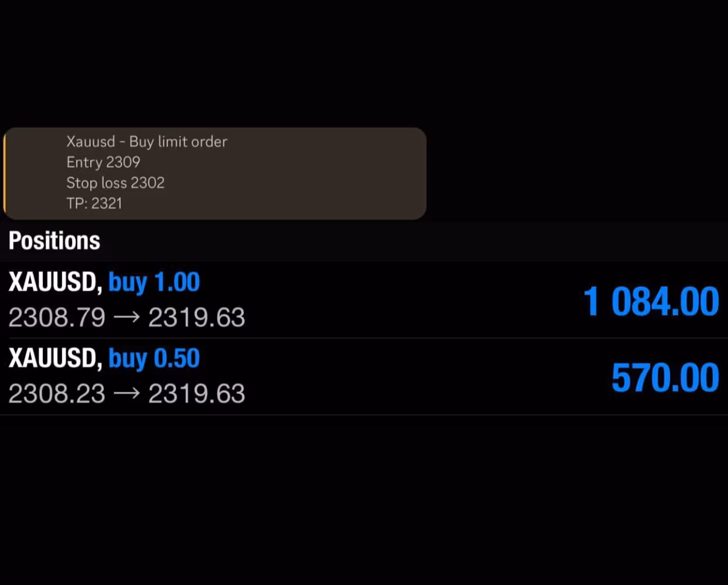The height and width of the screenshot is (585, 728).
Task: Tap the 'Stop loss 2302' line
Action: point(115,183)
